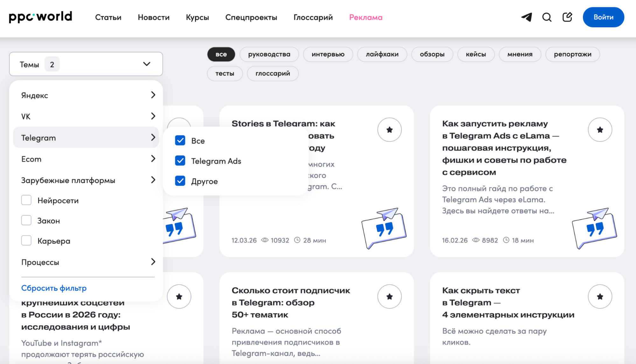Open article Как скрыть текст в Telegram
Image resolution: width=636 pixels, height=364 pixels.
click(508, 302)
